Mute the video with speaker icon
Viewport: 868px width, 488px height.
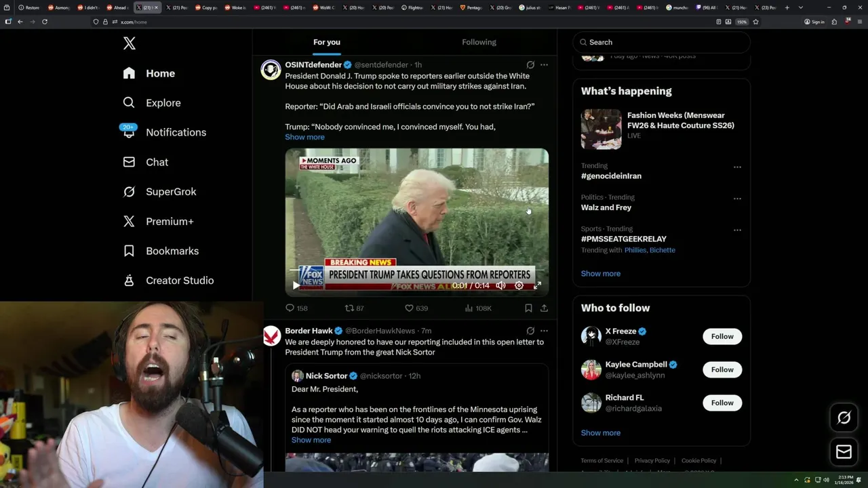(500, 285)
